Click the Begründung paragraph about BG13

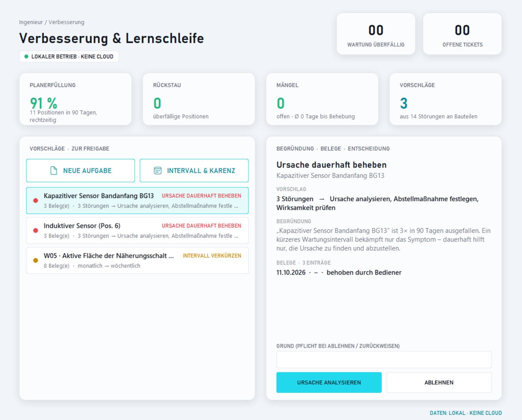[x=384, y=239]
